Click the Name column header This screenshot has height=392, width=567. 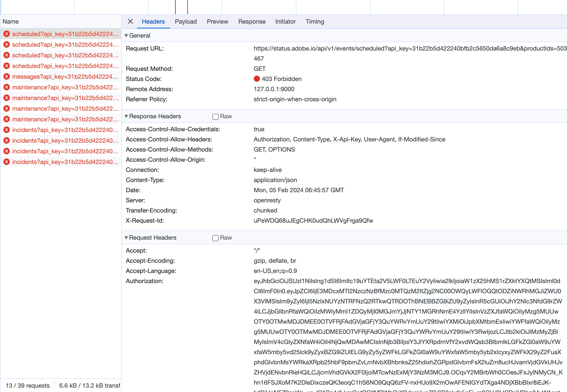pos(11,22)
